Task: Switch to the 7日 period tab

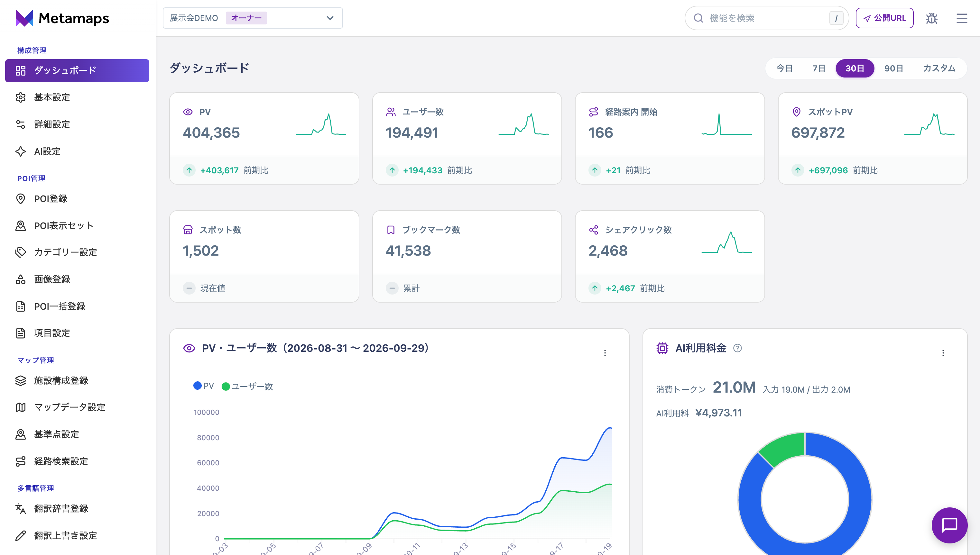Action: point(818,68)
